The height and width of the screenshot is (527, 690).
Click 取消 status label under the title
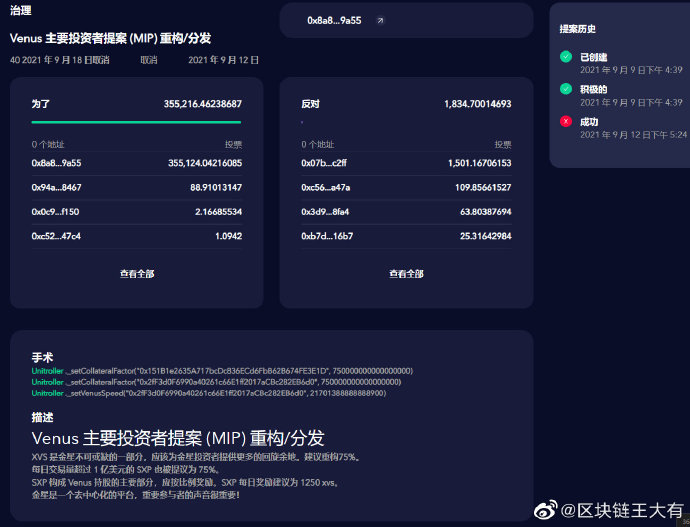pyautogui.click(x=149, y=60)
